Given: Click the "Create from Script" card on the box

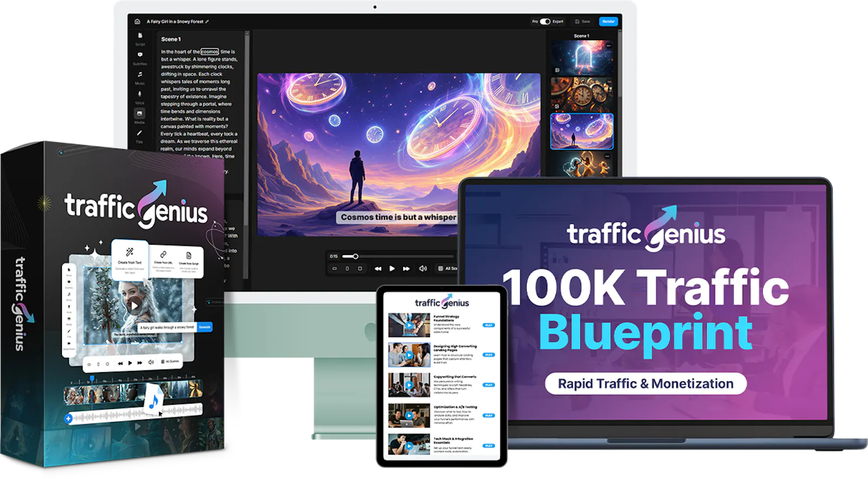Looking at the screenshot, I should tap(189, 262).
